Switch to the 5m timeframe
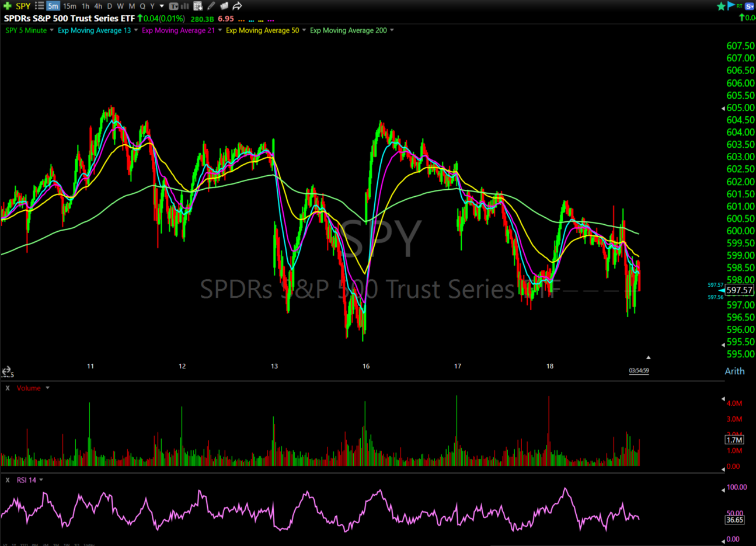756x546 pixels. pos(53,6)
